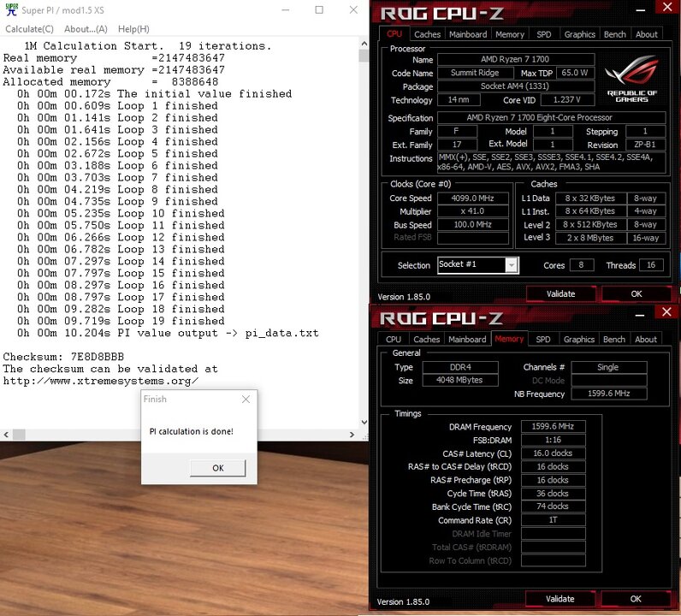Close the Super PI window
Viewport: 681px width, 616px height.
pyautogui.click(x=353, y=9)
